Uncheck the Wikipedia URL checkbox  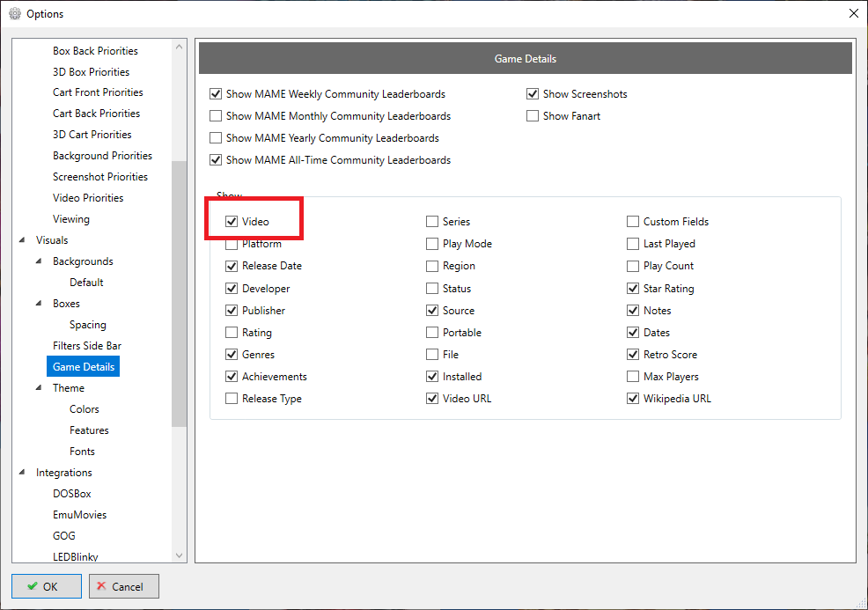633,399
